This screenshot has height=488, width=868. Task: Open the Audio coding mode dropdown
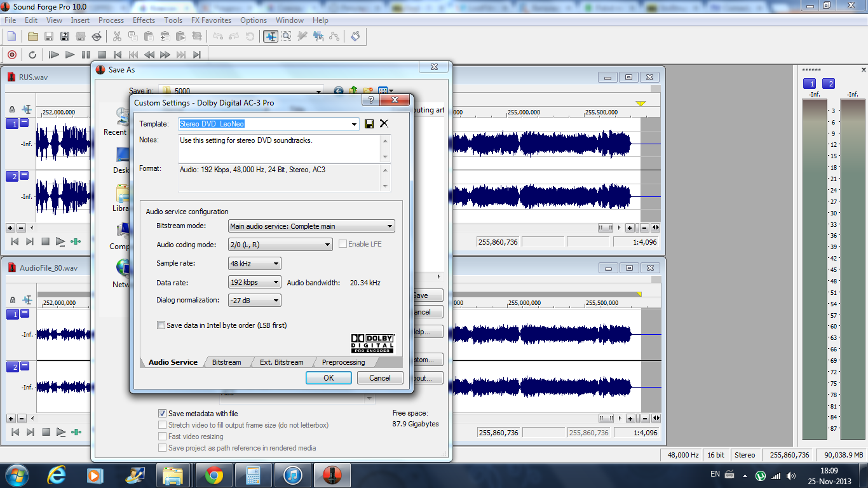327,245
